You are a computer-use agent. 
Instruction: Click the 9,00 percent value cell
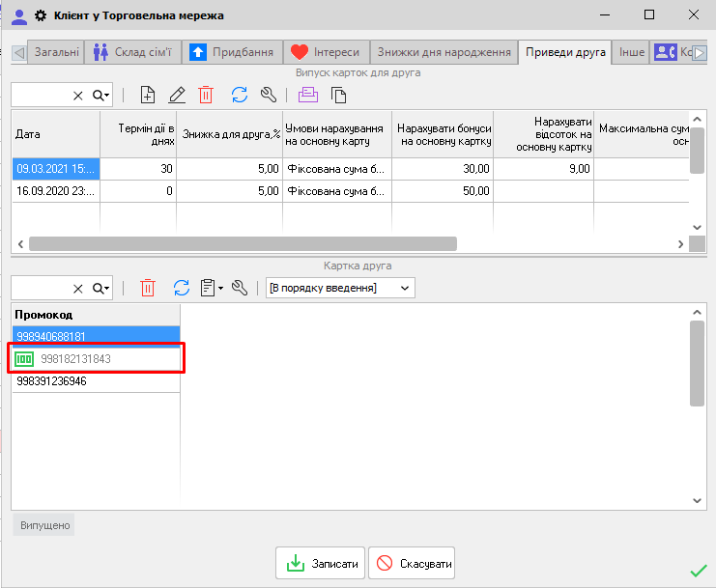point(544,169)
